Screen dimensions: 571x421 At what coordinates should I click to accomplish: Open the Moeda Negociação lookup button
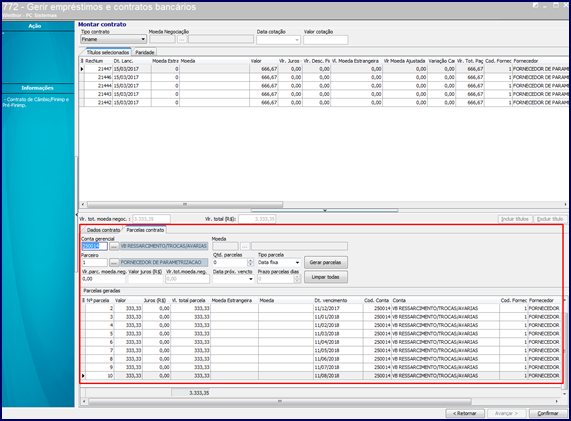(x=182, y=39)
